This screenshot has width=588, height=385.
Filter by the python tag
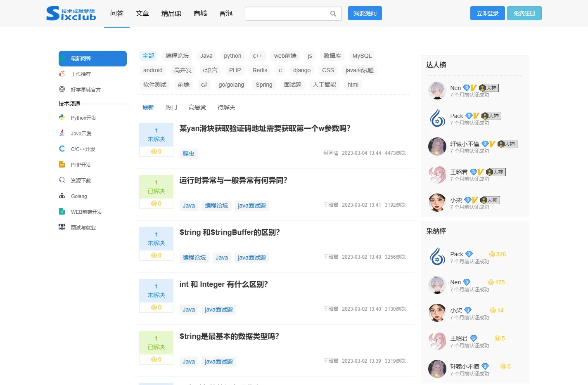232,56
